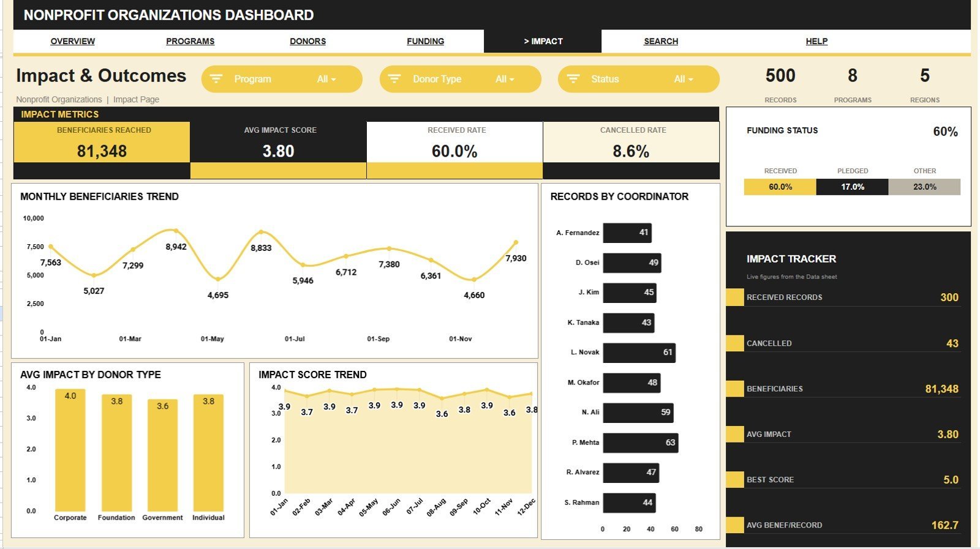Click the S. Rahman bar showing 44
This screenshot has width=980, height=549.
(x=629, y=502)
